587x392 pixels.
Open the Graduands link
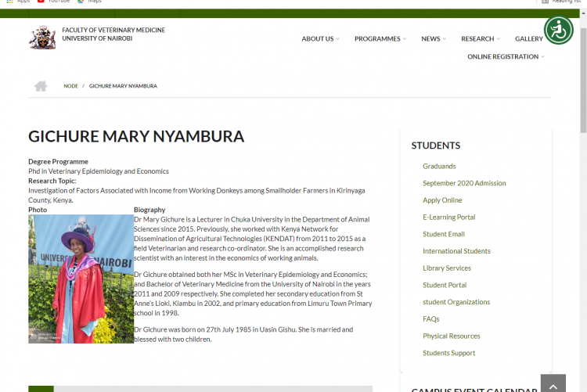point(439,166)
